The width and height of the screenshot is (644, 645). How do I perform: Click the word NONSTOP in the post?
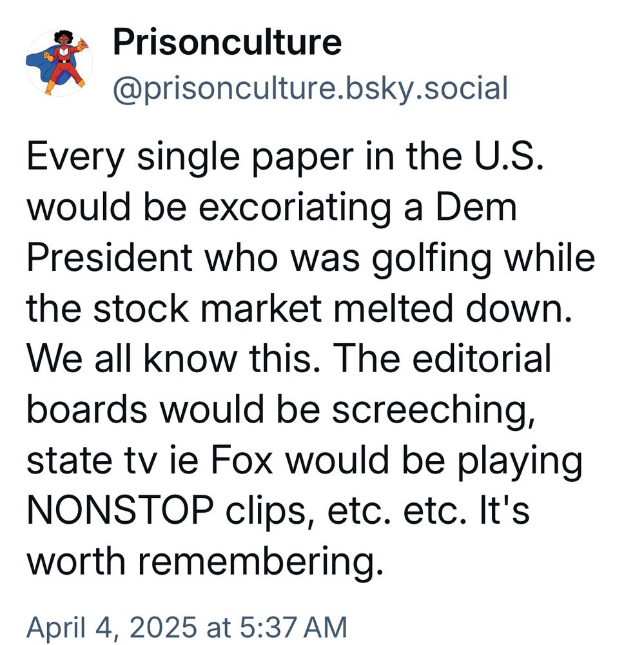point(120,510)
